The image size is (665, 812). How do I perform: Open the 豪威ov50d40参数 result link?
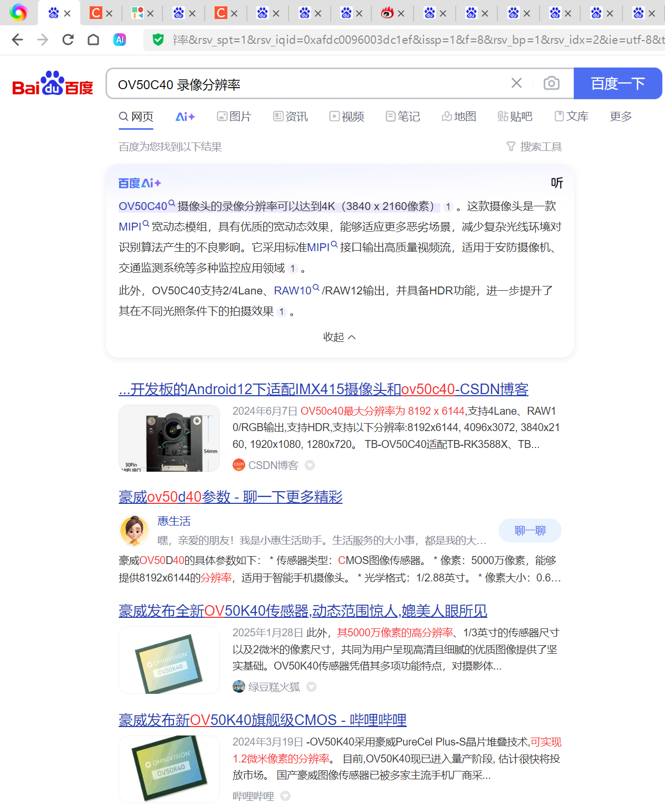click(230, 497)
